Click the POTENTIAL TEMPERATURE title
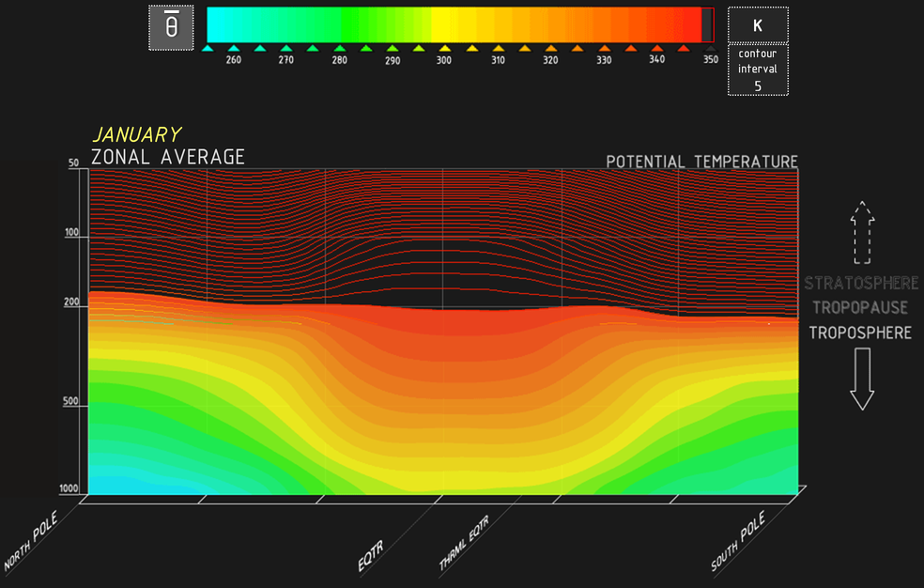Image resolution: width=924 pixels, height=588 pixels. (701, 162)
